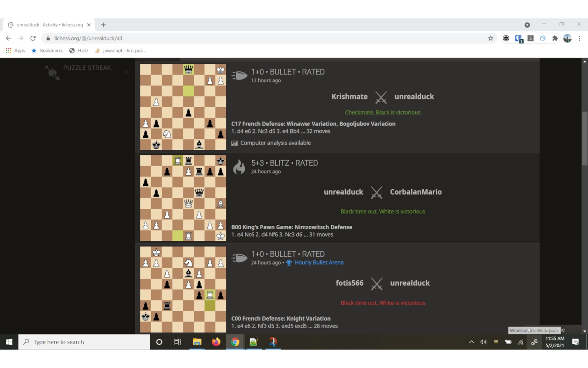588x368 pixels.
Task: Bookmark this page with the star icon
Action: 491,38
